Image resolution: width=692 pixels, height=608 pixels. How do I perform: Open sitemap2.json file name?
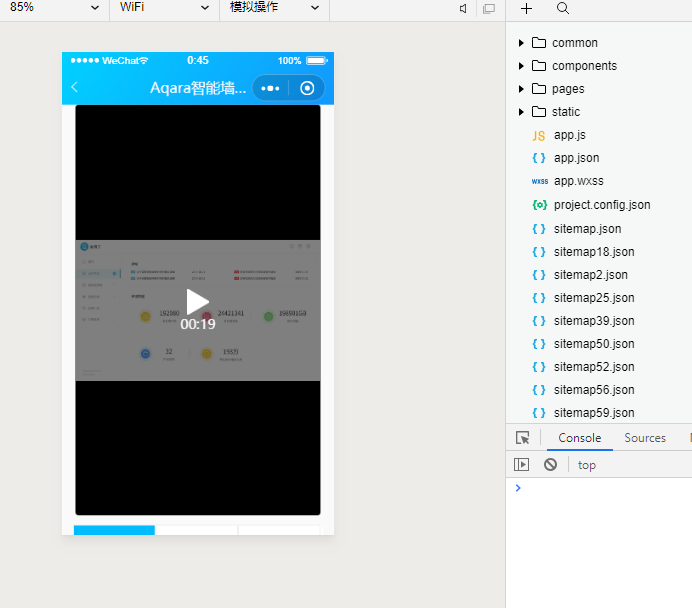pos(590,274)
